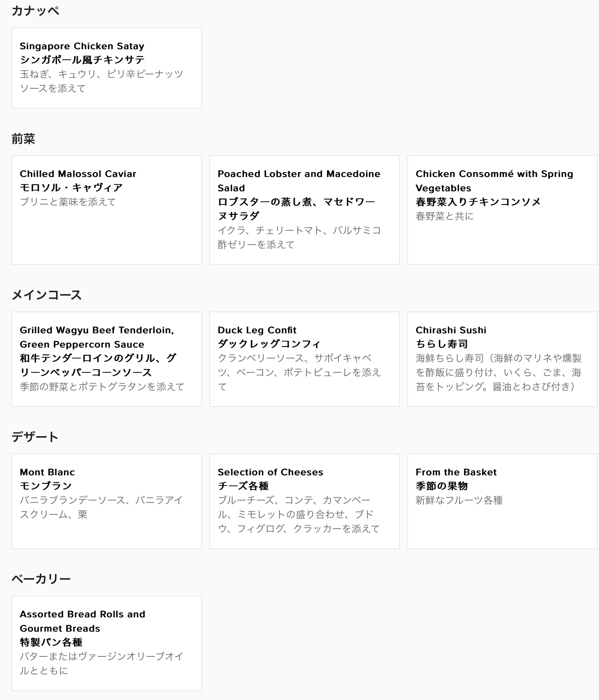This screenshot has width=599, height=700.
Task: Pick the Mont Blanc dessert card
Action: (106, 501)
